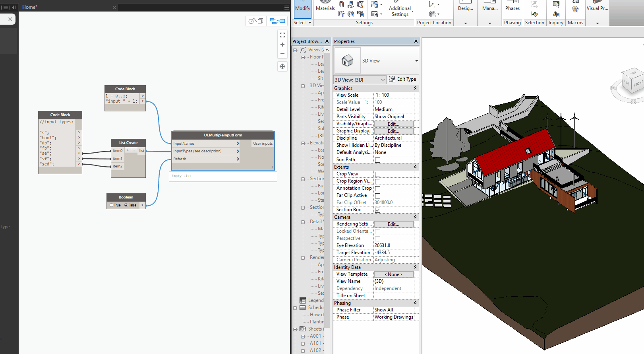This screenshot has height=354, width=644.
Task: Zoom in on the Dynamo canvas
Action: [x=282, y=45]
